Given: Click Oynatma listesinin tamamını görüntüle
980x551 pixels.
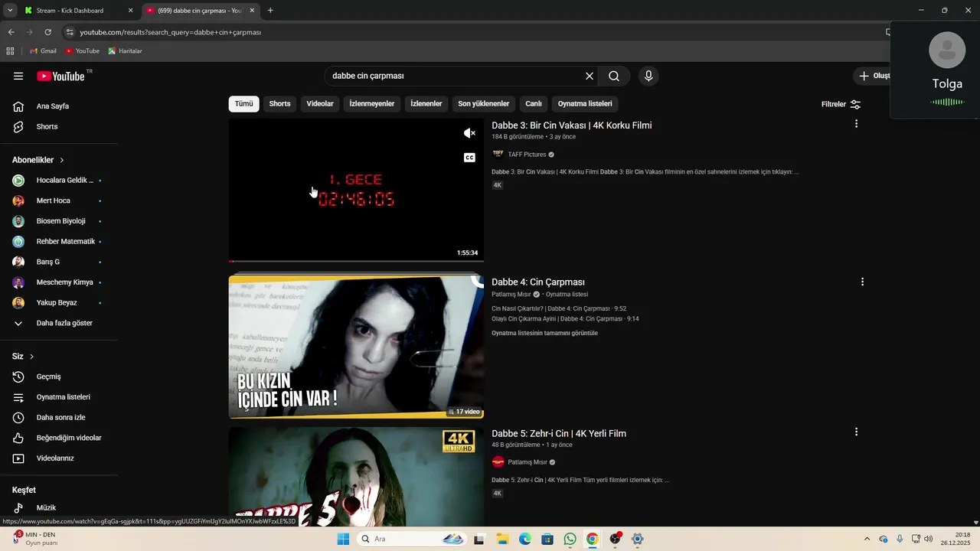Looking at the screenshot, I should click(x=544, y=334).
